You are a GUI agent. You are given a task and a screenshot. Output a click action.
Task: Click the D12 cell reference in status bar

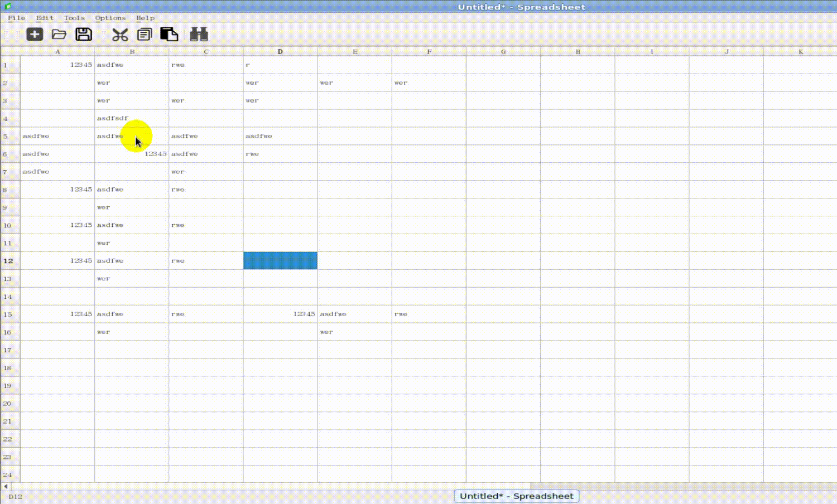(x=16, y=497)
